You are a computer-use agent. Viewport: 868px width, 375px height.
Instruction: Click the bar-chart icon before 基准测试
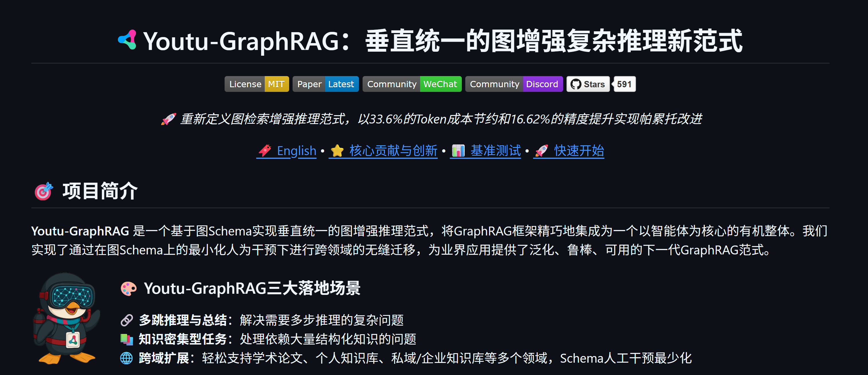tap(458, 151)
